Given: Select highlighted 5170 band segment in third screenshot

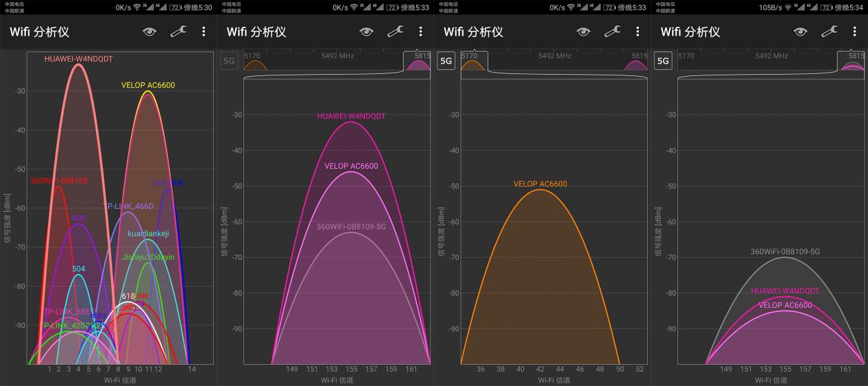Looking at the screenshot, I should click(x=473, y=61).
